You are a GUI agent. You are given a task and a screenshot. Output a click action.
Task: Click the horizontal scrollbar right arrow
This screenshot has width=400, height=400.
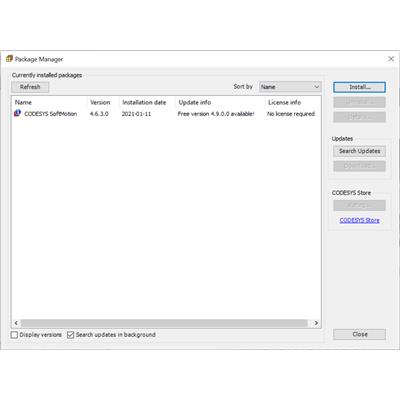tap(316, 323)
